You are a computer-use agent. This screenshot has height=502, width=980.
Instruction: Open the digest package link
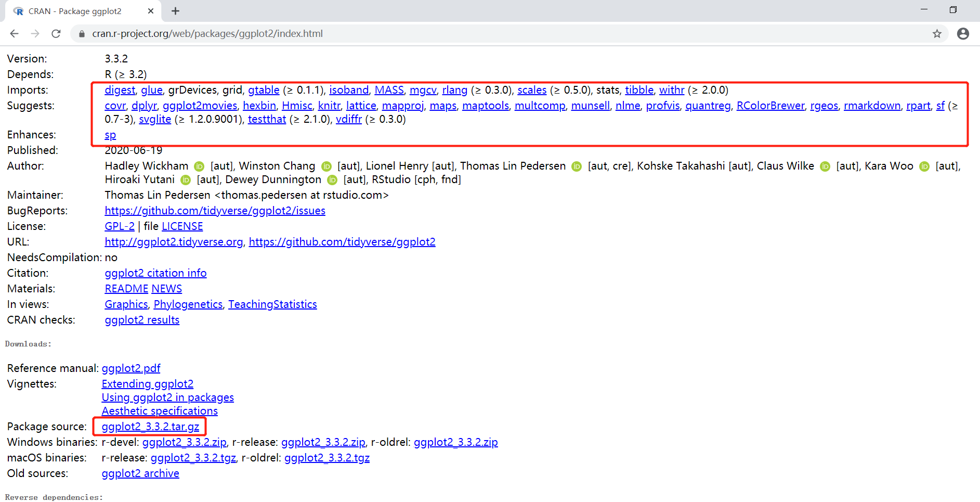click(x=120, y=90)
